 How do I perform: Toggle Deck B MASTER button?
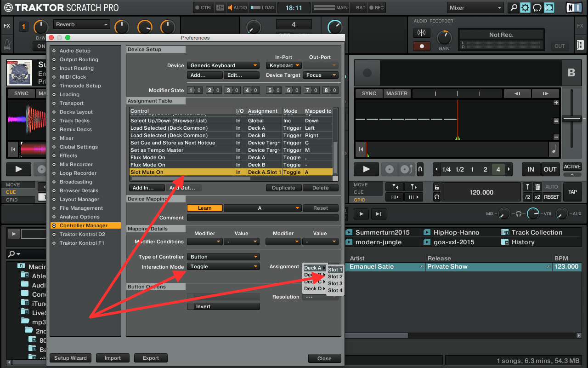(x=396, y=93)
